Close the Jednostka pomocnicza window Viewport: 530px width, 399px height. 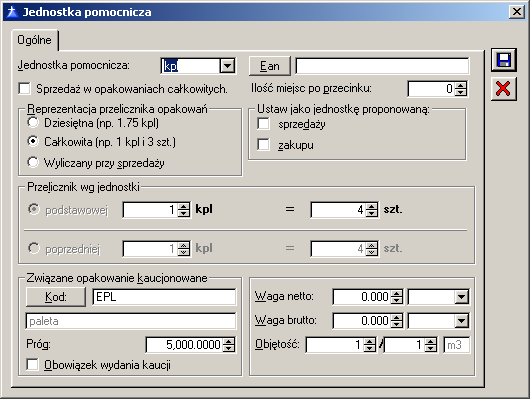coord(517,12)
